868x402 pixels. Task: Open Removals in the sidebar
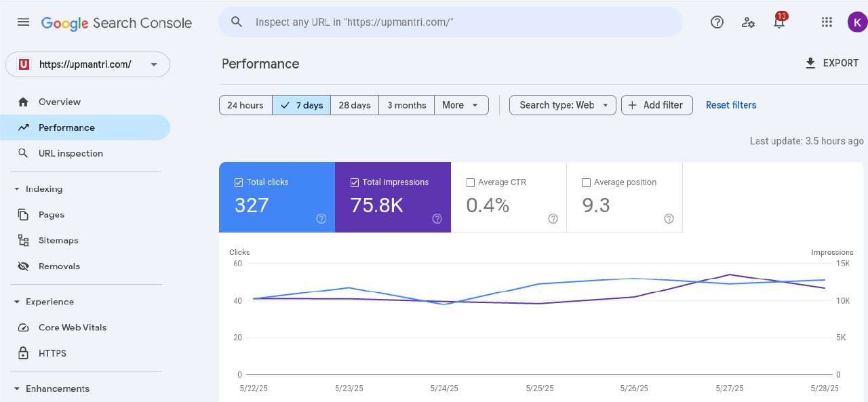point(85,266)
